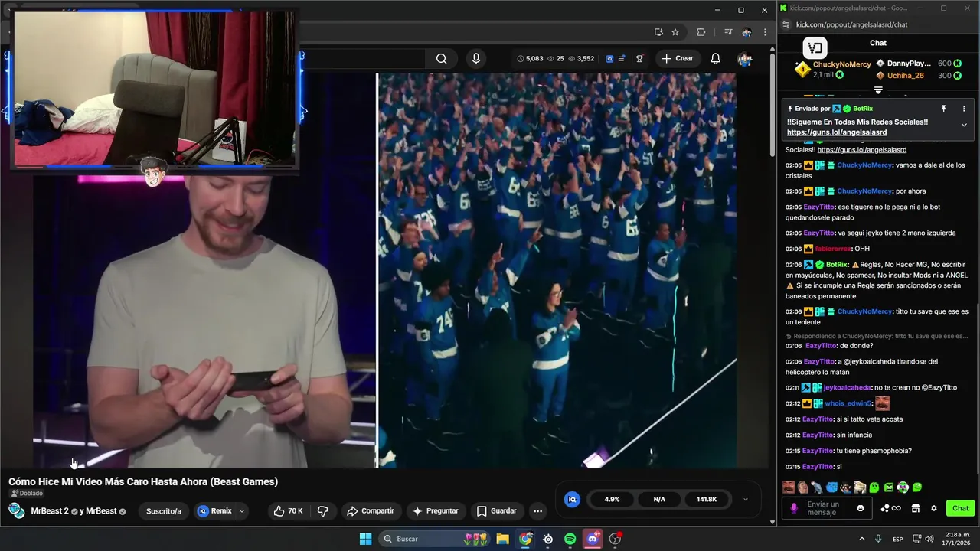Click MrBeast 2 channel avatar
The width and height of the screenshot is (980, 551).
pyautogui.click(x=16, y=511)
